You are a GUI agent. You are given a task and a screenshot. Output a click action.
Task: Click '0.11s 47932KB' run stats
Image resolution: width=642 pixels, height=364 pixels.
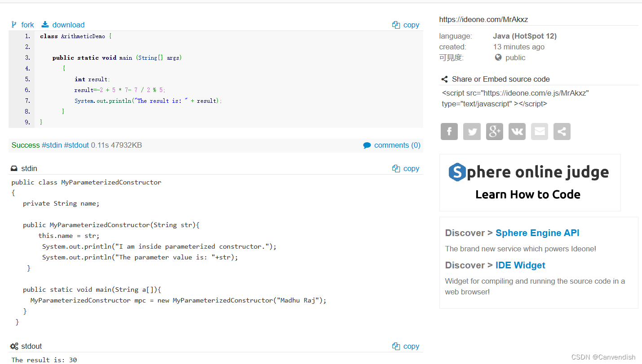[116, 145]
